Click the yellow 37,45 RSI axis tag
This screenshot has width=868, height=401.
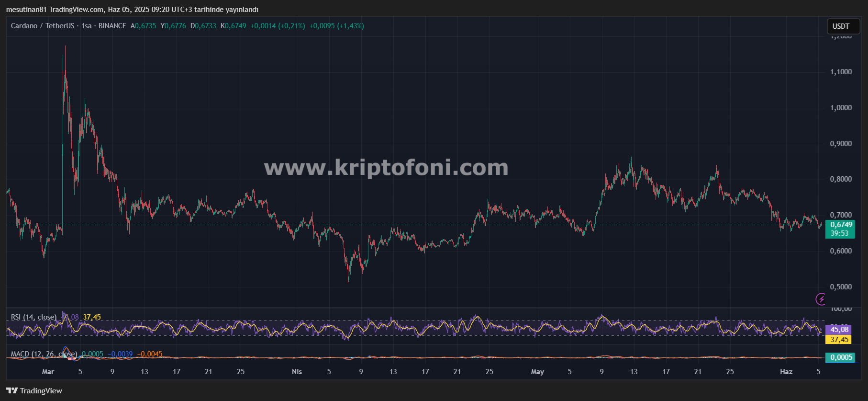[x=838, y=340]
